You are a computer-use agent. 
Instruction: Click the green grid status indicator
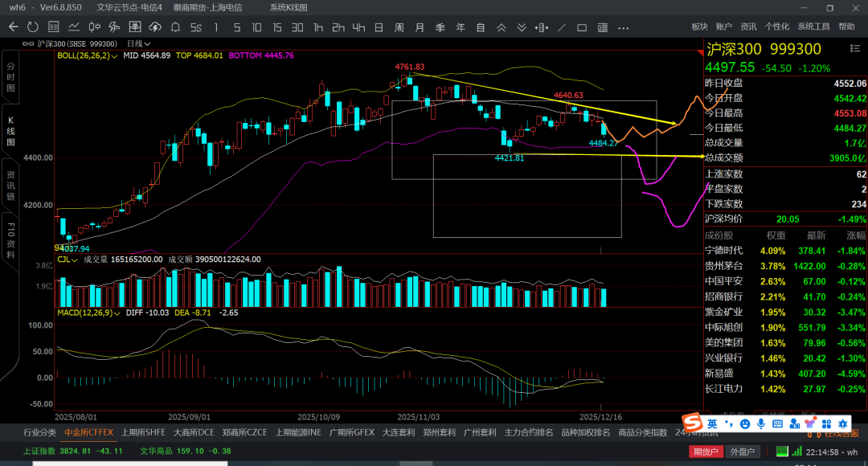pos(782,451)
